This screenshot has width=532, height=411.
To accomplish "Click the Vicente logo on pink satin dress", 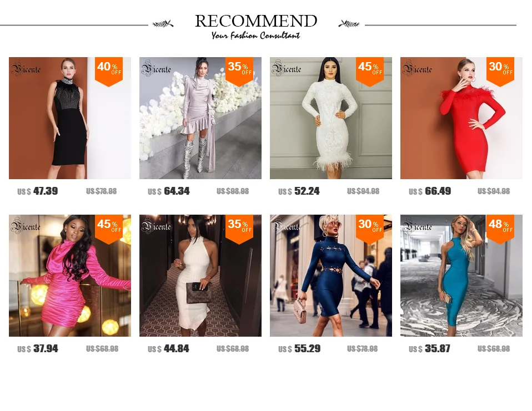I will pos(26,226).
